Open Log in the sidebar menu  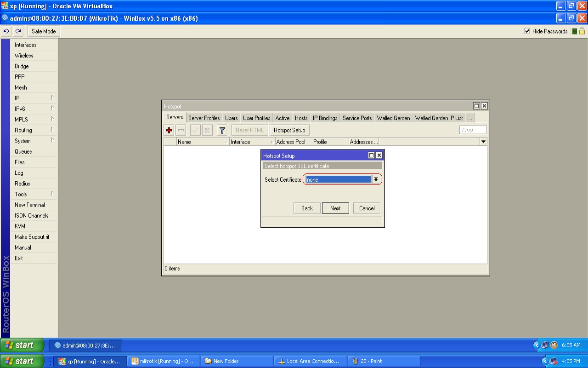34,173
